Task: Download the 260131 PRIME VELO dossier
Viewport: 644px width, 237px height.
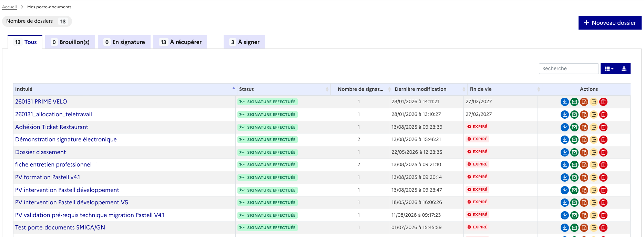Action: click(564, 102)
